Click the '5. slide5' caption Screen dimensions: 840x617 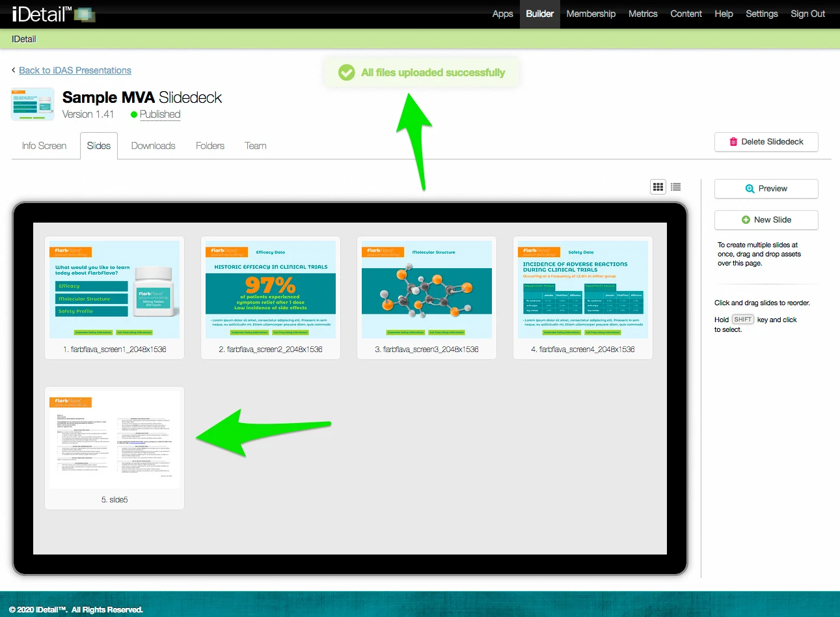tap(115, 500)
